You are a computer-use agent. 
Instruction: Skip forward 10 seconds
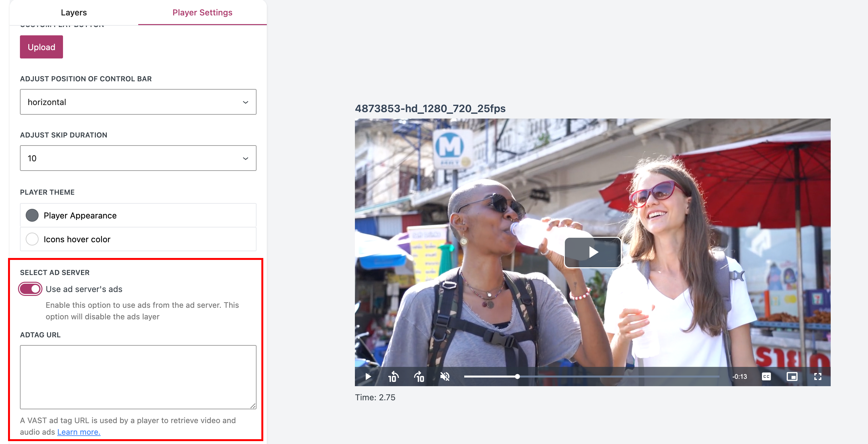pyautogui.click(x=419, y=376)
